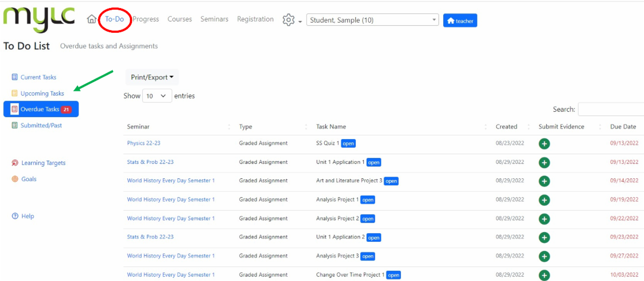Open the Physics 22-23 seminar link
Viewport: 644px width, 281px height.
pyautogui.click(x=144, y=143)
